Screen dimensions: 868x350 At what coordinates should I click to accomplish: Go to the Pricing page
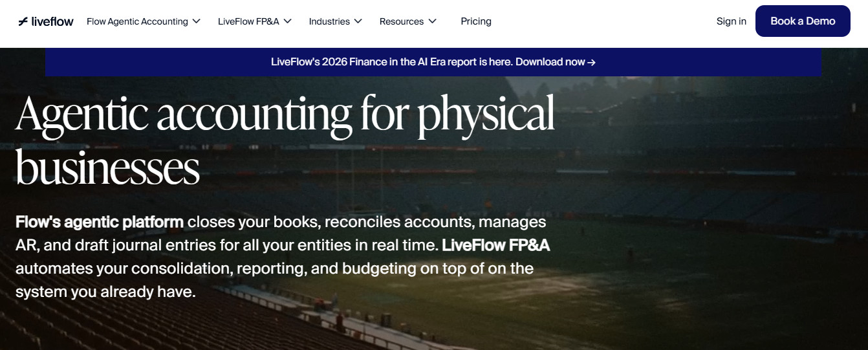click(x=476, y=21)
